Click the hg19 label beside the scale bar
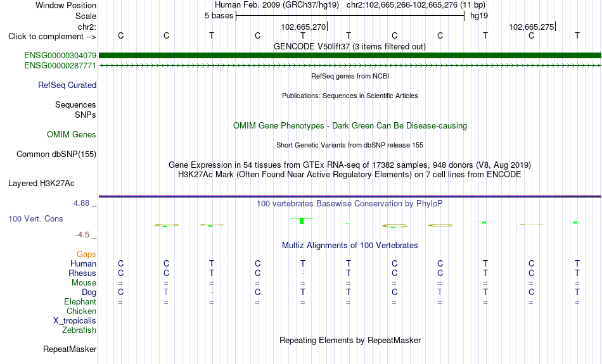The width and height of the screenshot is (602, 364). (479, 16)
